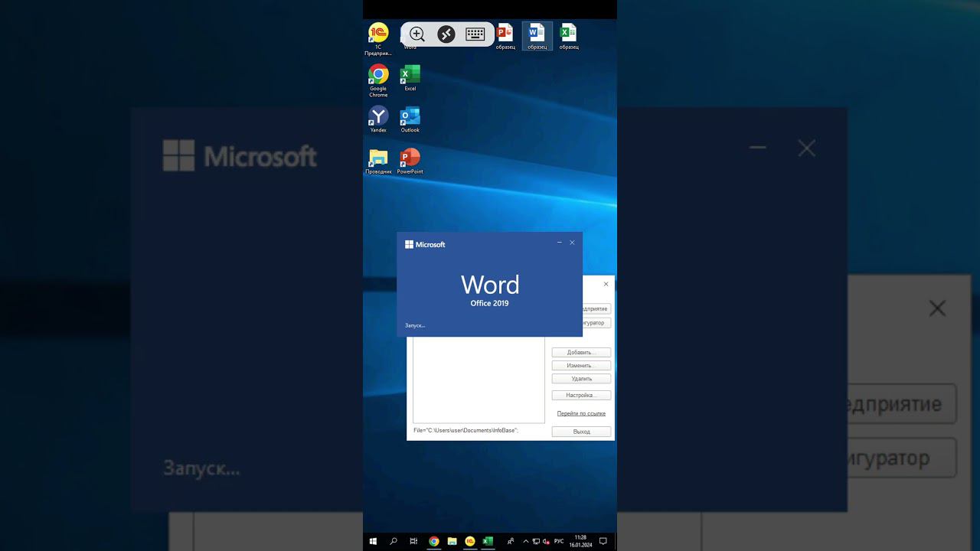This screenshot has width=980, height=551.
Task: Click the Добавить button
Action: tap(581, 353)
